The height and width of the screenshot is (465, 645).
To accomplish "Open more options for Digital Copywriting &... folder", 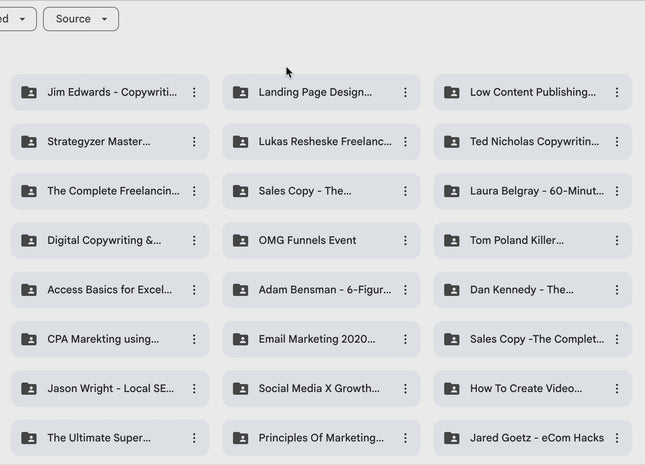I will [x=194, y=240].
